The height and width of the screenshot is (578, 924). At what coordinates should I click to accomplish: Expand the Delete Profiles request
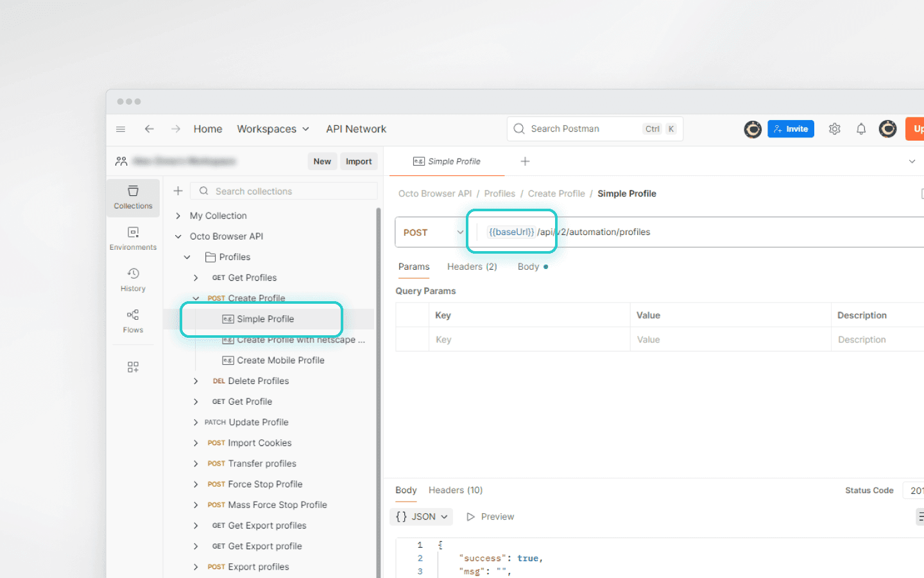(196, 381)
